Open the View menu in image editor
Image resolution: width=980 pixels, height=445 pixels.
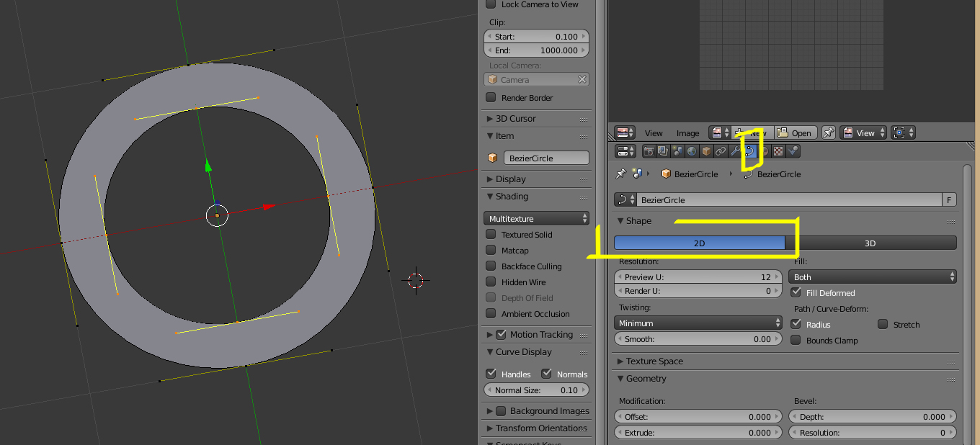[654, 133]
